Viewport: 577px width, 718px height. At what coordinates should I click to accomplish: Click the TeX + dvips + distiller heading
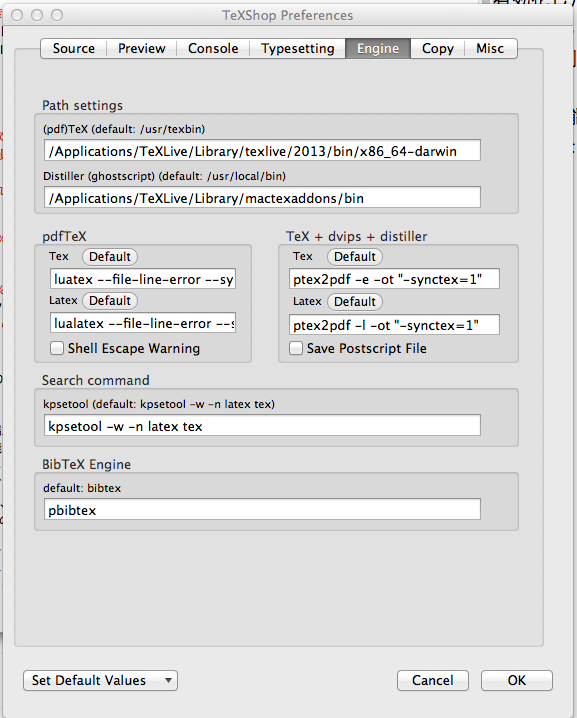[x=357, y=236]
